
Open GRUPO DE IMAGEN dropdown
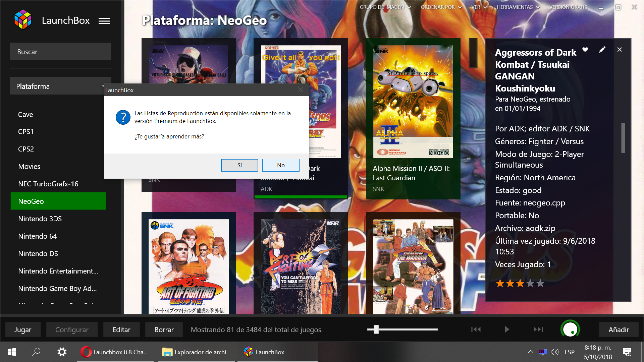tap(385, 7)
